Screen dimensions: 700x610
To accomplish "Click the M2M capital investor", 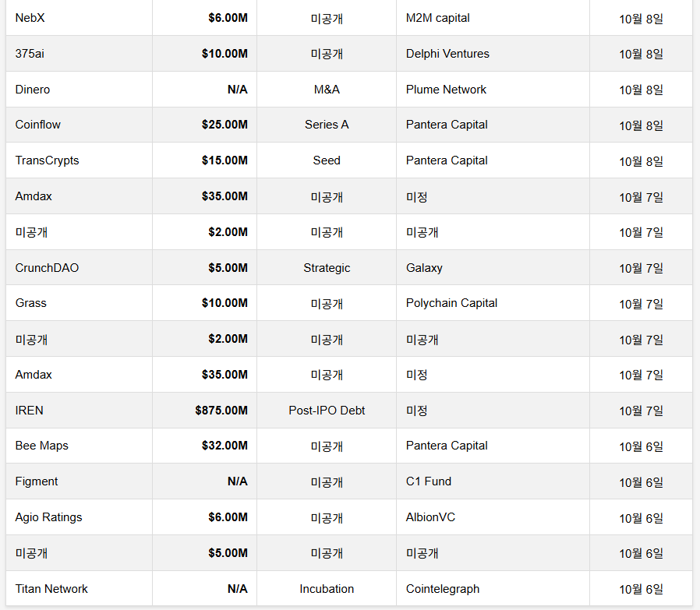I will point(438,18).
